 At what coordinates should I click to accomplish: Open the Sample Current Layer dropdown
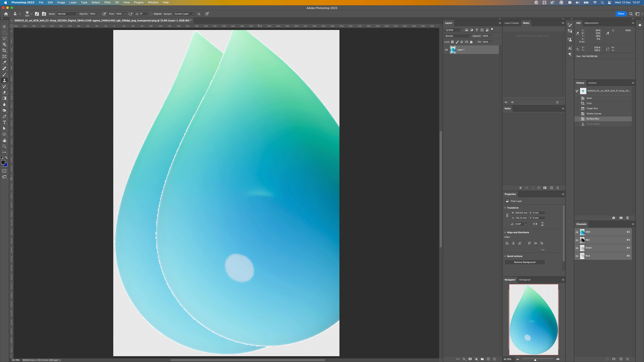point(184,14)
